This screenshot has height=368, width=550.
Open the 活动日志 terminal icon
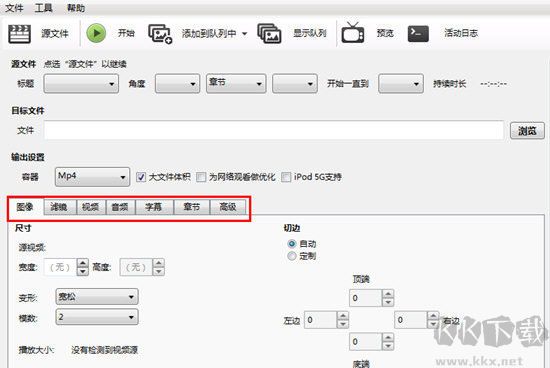click(418, 34)
